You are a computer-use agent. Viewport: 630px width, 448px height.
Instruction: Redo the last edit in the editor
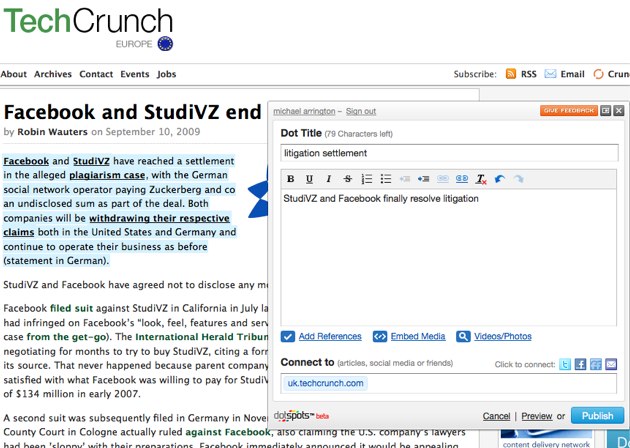pyautogui.click(x=518, y=179)
